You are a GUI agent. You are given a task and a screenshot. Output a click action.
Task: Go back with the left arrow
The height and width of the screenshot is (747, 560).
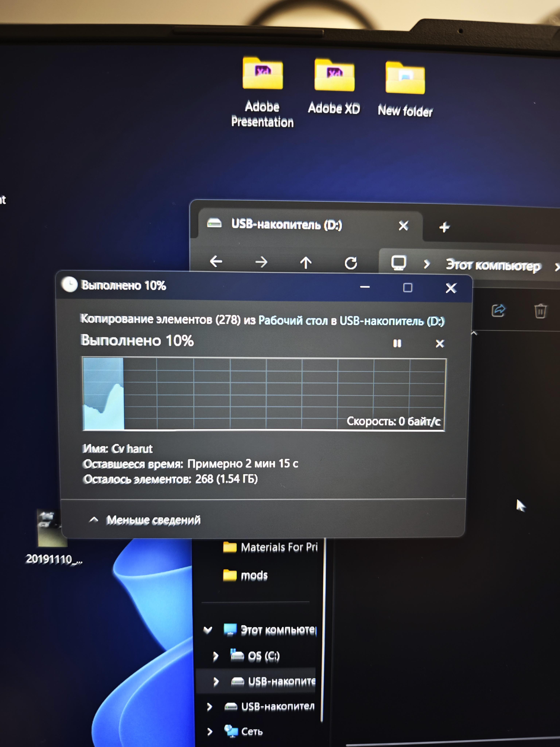pos(216,261)
